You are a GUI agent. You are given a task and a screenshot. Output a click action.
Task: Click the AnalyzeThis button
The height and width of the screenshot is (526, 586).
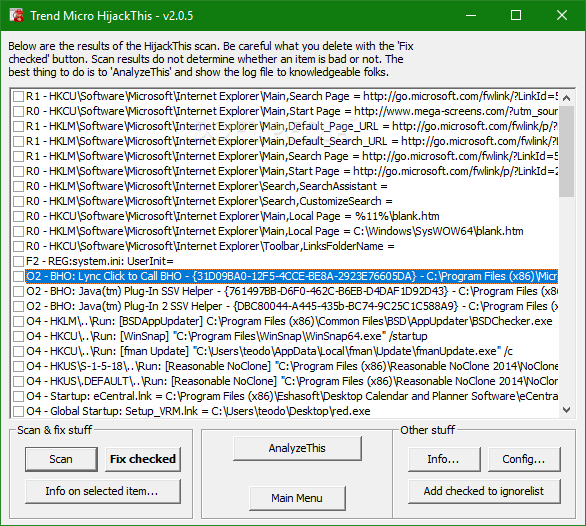[x=297, y=448]
